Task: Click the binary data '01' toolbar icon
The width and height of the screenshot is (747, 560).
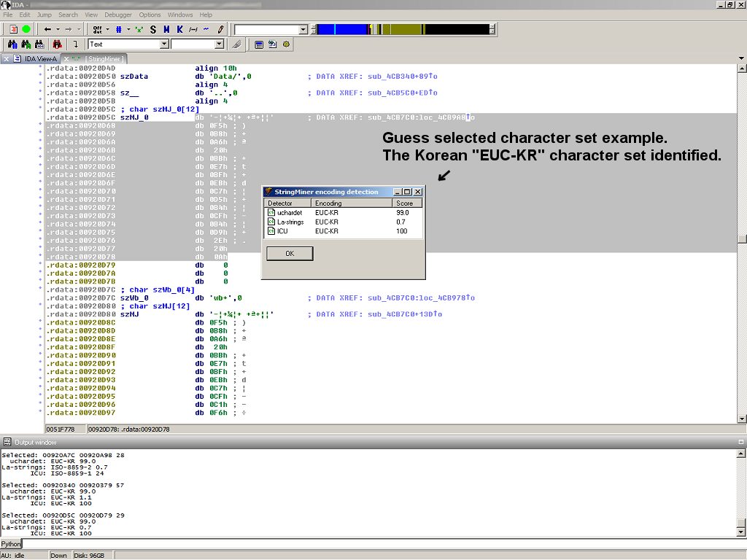Action: (97, 29)
